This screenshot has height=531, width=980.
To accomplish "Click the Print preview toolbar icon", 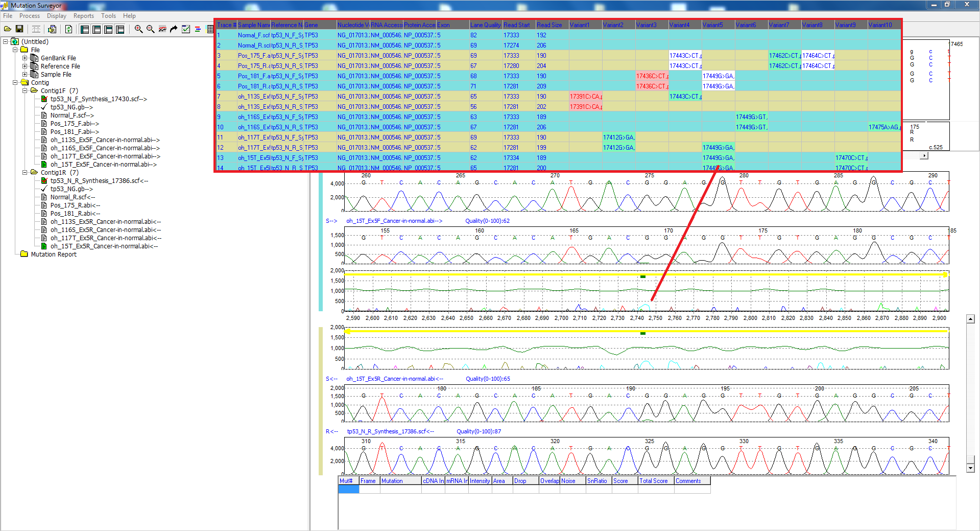I will (x=52, y=29).
